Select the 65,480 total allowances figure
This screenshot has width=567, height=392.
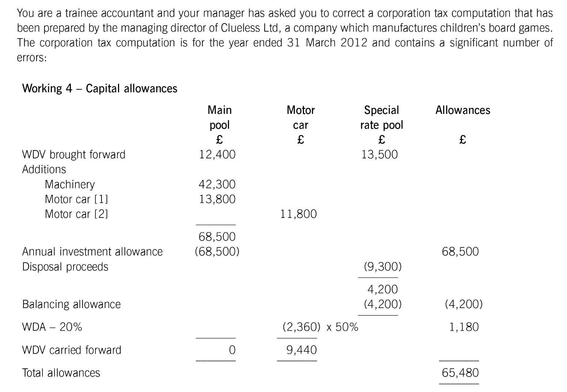pos(460,373)
